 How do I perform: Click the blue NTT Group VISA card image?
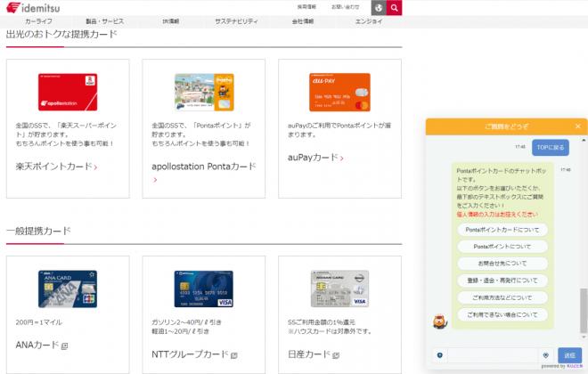(204, 289)
